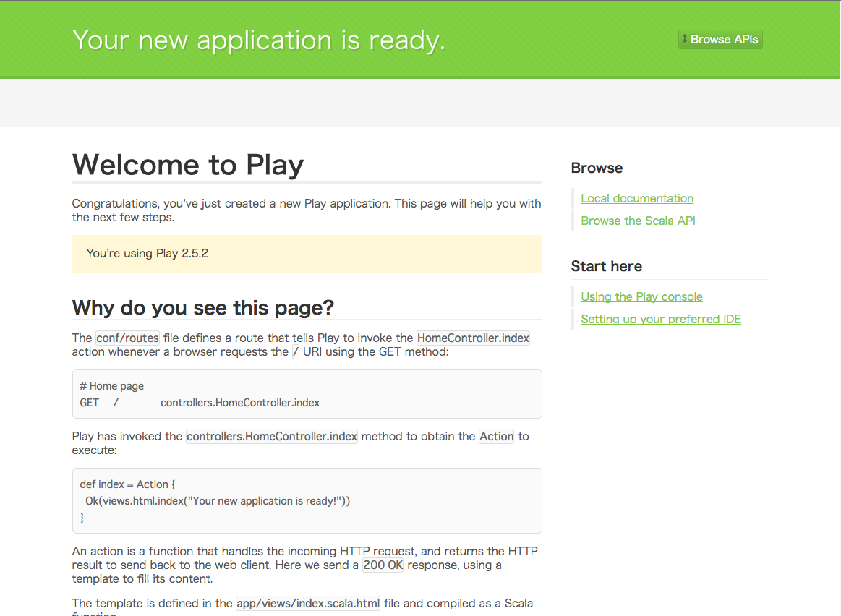Viewport: 841px width, 616px height.
Task: Click the 'You're using Play 2.5.2' notice
Action: coord(307,254)
